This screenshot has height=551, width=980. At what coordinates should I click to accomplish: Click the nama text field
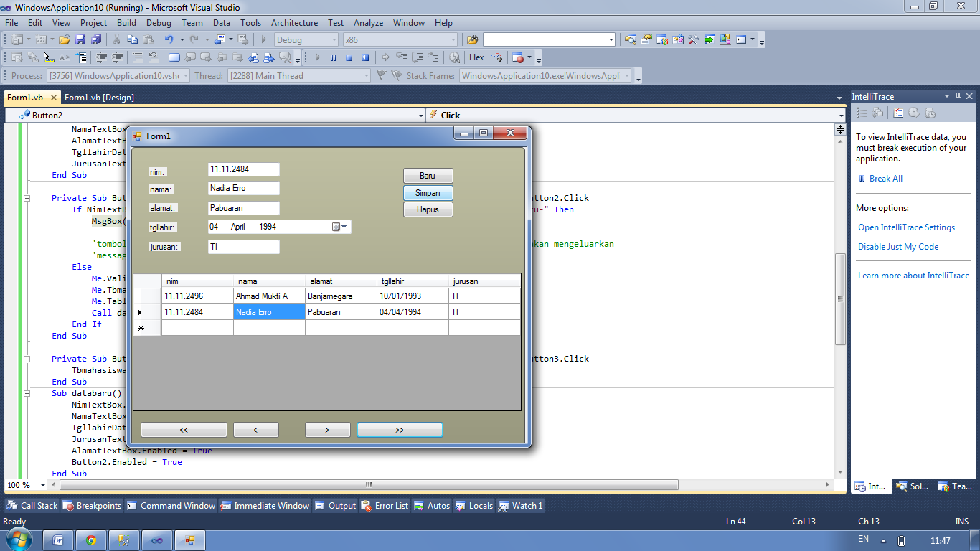[243, 188]
